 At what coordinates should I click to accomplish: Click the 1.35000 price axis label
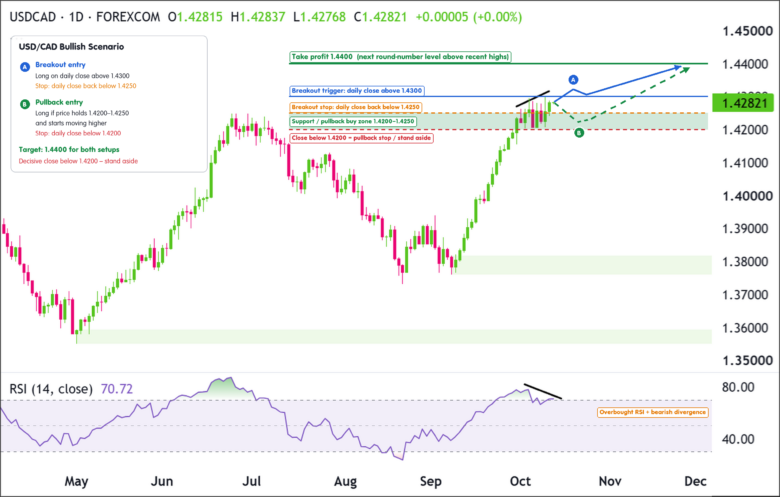[748, 361]
